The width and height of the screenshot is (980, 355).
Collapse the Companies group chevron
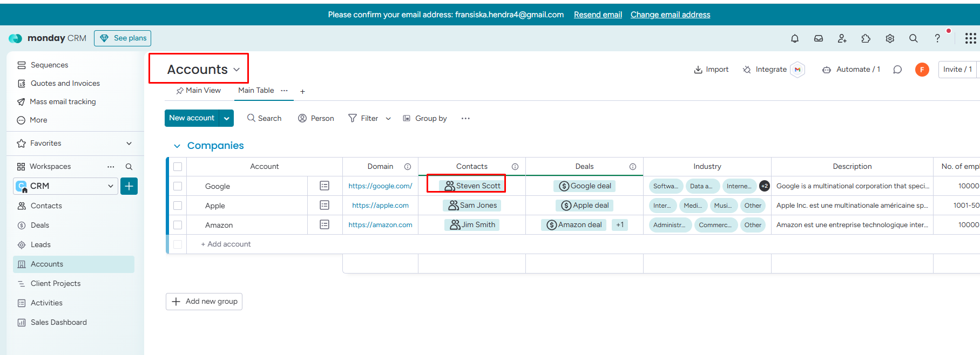pos(177,146)
